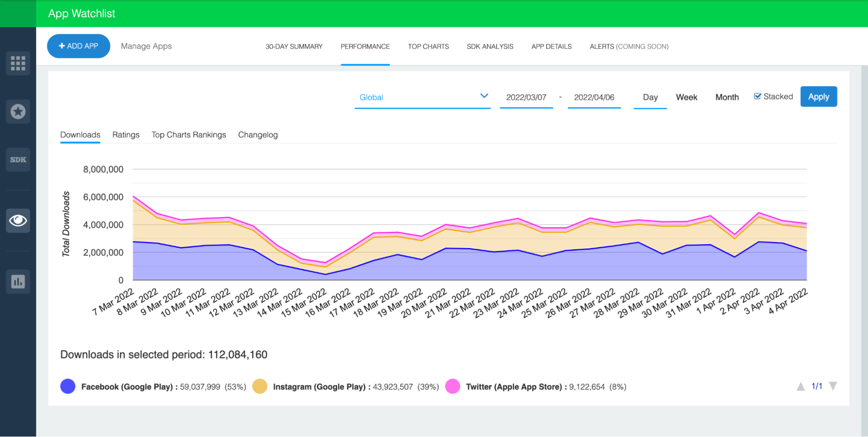The image size is (868, 437).
Task: Toggle Twitter series via pink legend dot
Action: click(x=452, y=387)
